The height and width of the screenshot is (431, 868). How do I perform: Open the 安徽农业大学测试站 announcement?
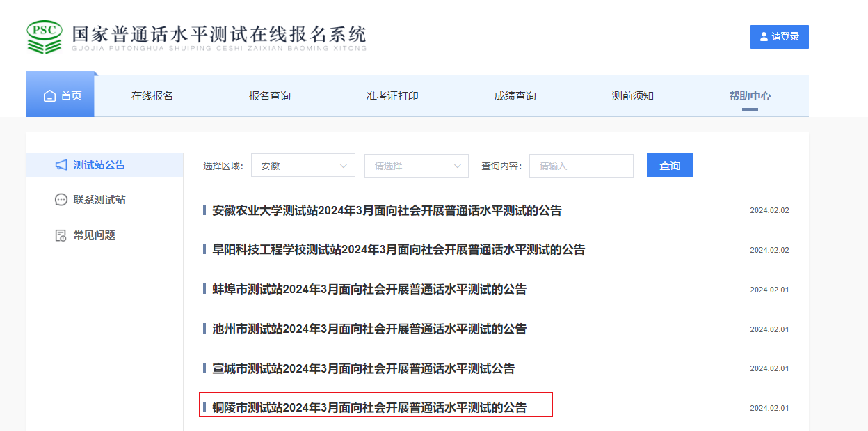[x=387, y=210]
